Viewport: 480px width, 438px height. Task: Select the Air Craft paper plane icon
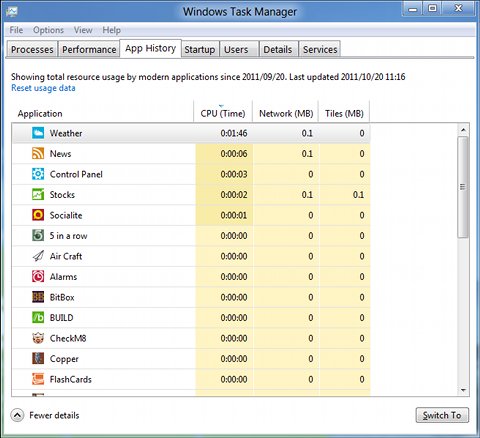point(38,256)
